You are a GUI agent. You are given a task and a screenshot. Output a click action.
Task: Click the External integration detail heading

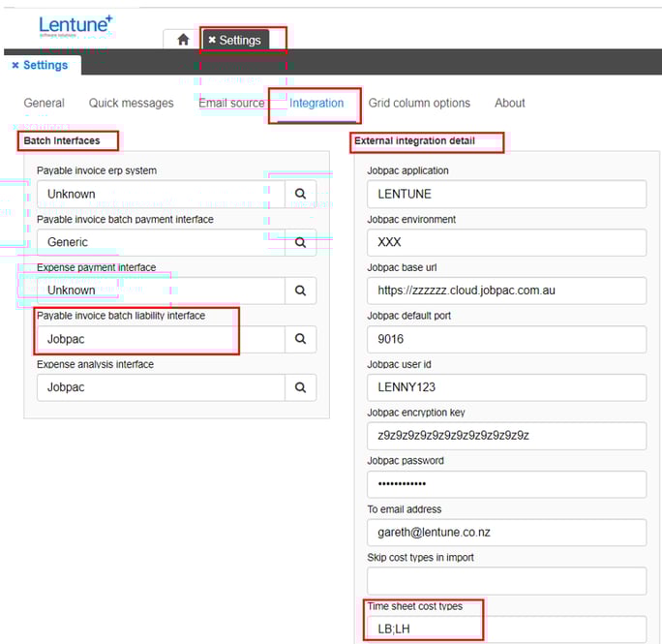[414, 140]
